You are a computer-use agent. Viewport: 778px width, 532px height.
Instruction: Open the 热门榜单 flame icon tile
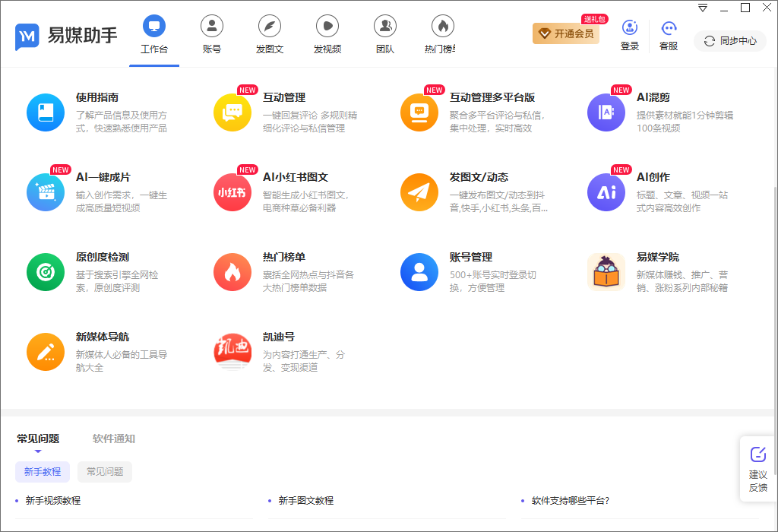(232, 272)
